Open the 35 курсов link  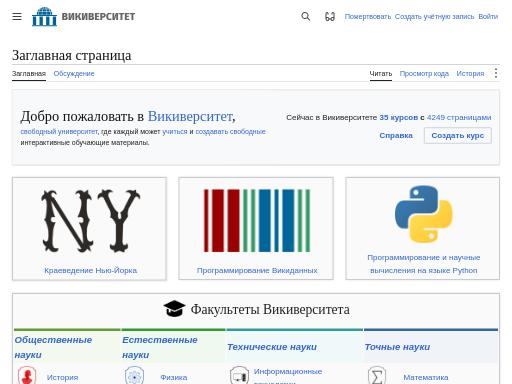click(399, 117)
